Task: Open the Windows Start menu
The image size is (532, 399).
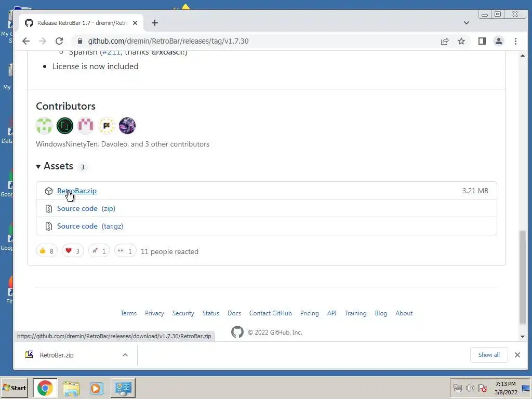Action: [14, 388]
